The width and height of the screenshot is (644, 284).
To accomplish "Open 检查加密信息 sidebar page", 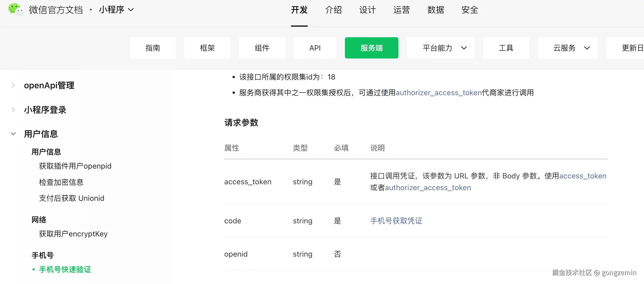I will [x=61, y=182].
